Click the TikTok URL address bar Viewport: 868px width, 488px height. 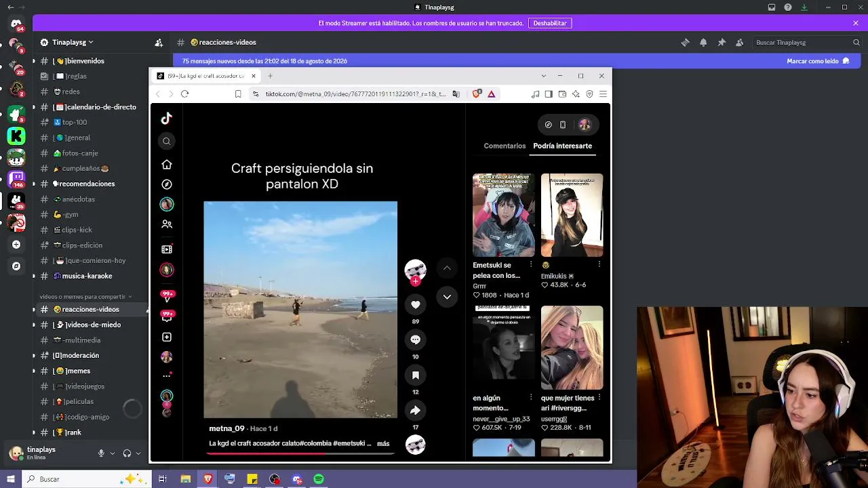point(355,94)
